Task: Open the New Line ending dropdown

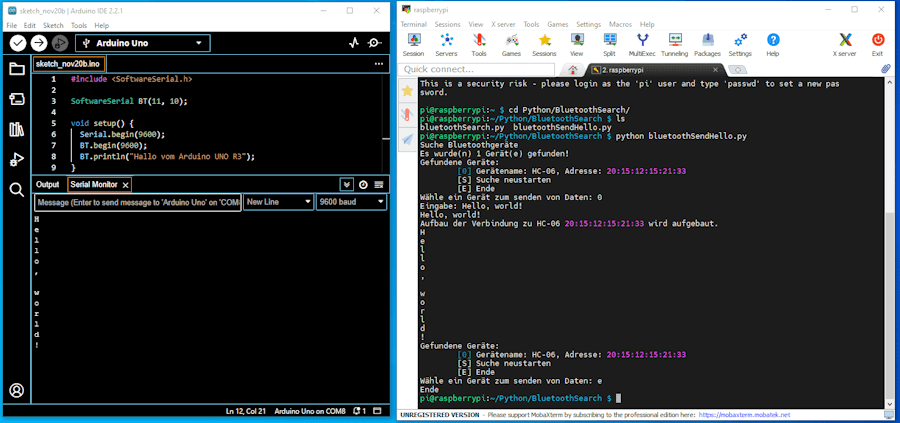Action: (x=277, y=202)
